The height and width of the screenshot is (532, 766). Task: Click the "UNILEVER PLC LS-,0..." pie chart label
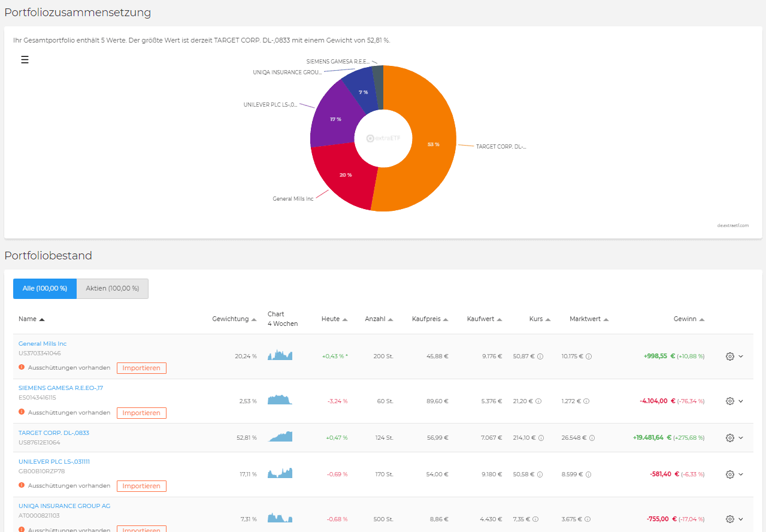[x=270, y=105]
